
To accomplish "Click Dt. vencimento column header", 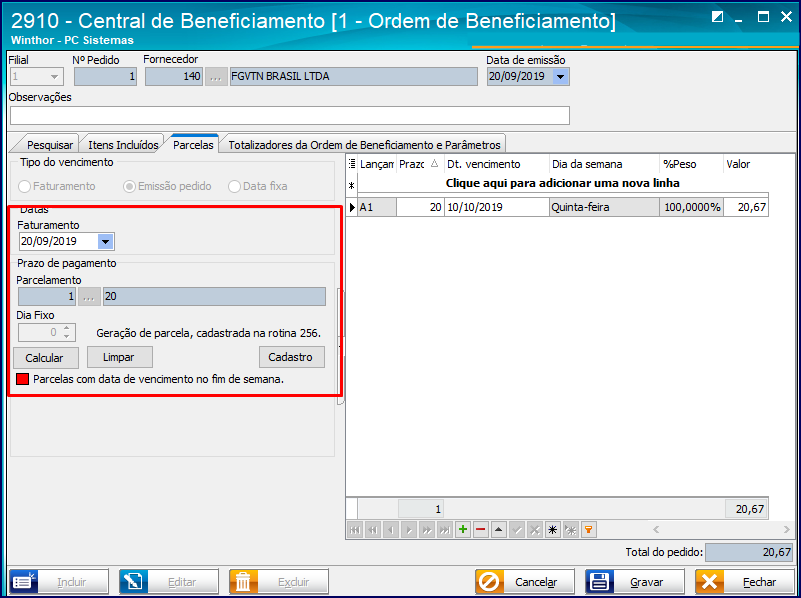I will point(497,164).
